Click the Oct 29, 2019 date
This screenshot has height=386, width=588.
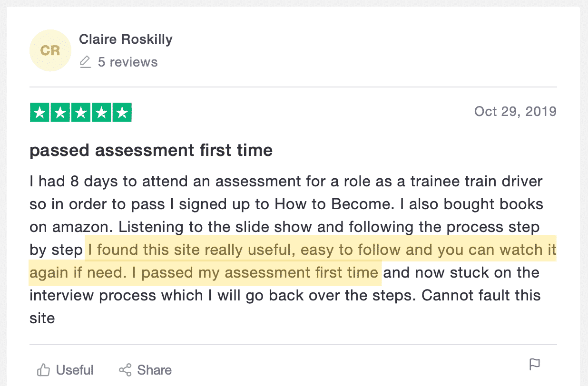[515, 112]
